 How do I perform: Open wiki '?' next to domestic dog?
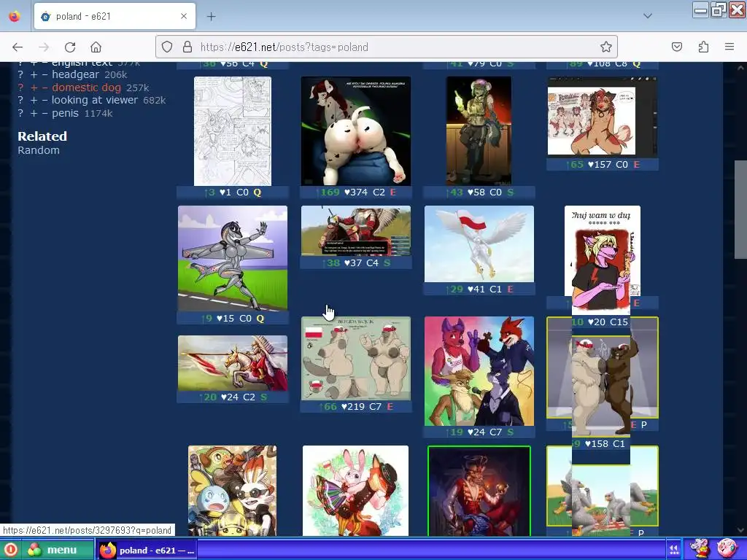point(20,87)
